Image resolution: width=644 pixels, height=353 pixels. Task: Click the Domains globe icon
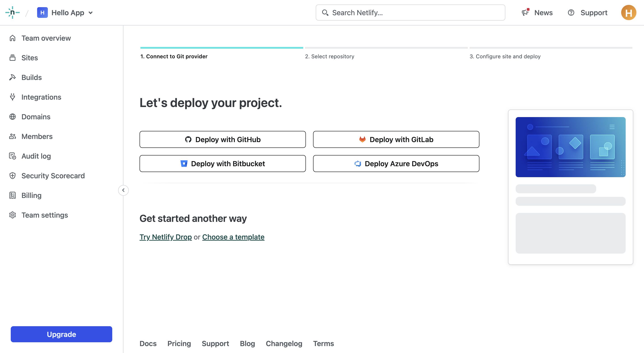click(x=13, y=117)
